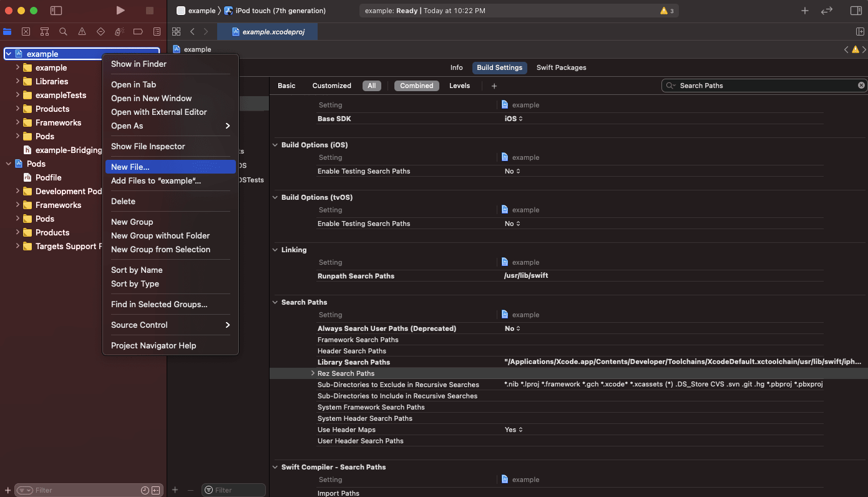Screen dimensions: 868x497
Task: Click the code review arrows icon
Action: tap(827, 11)
